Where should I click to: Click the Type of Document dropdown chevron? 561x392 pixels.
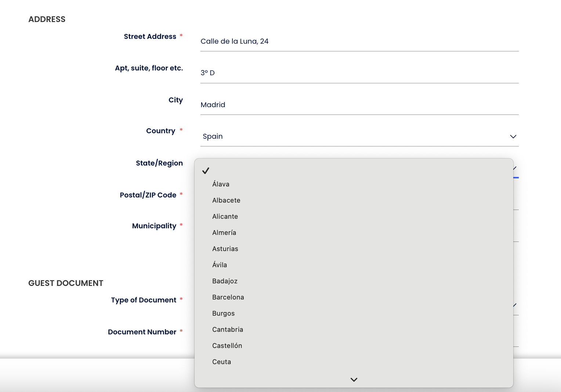tap(515, 305)
